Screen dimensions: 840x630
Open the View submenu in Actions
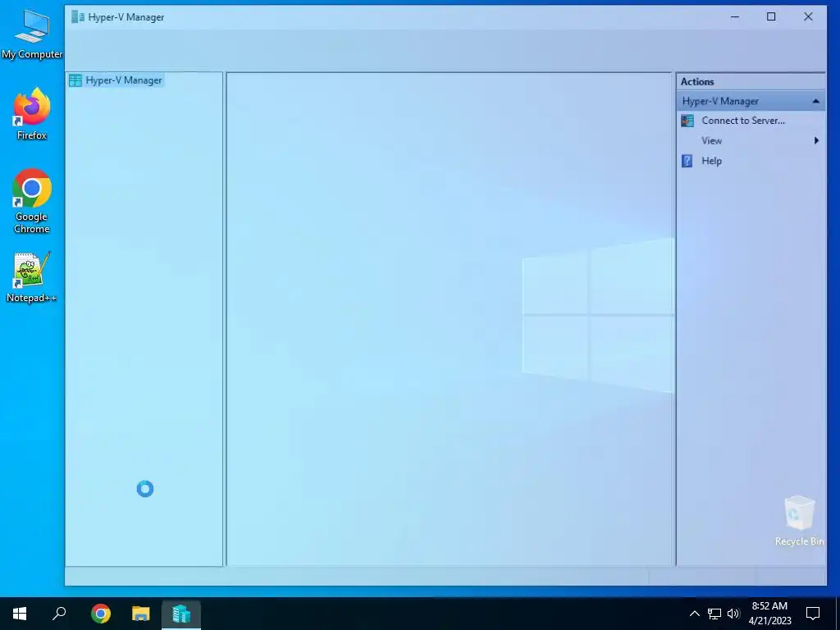711,141
